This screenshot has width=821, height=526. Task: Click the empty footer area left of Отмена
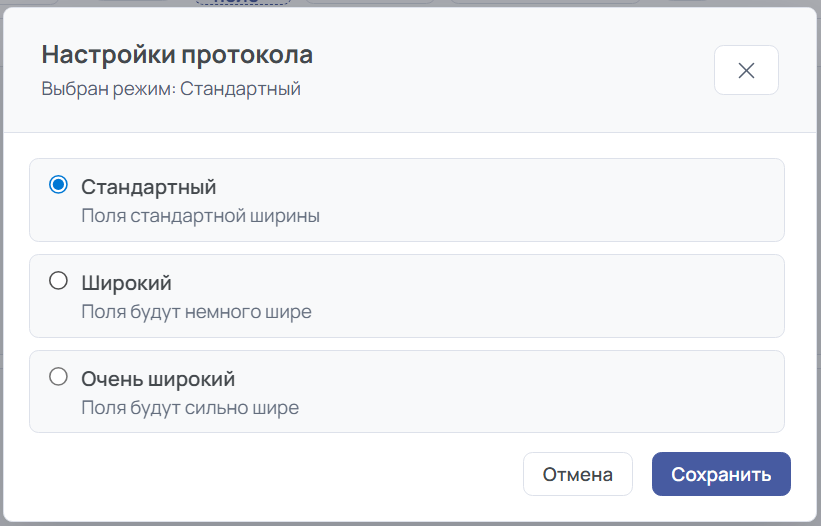coord(270,474)
